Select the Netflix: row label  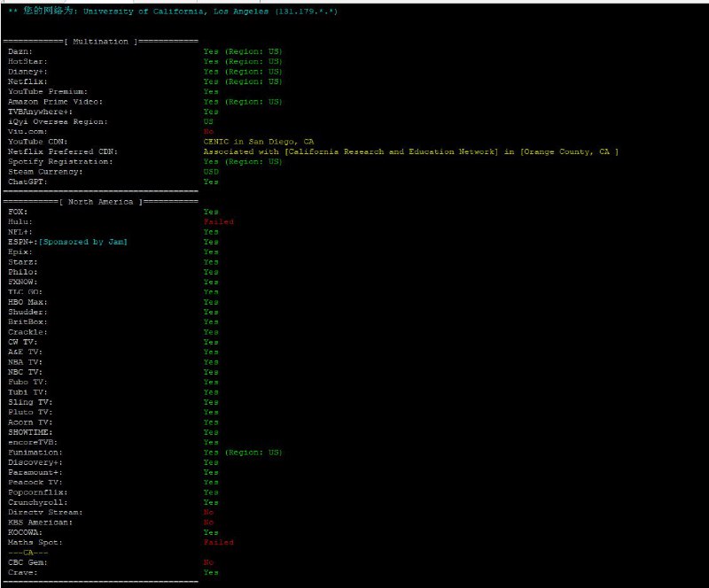27,81
